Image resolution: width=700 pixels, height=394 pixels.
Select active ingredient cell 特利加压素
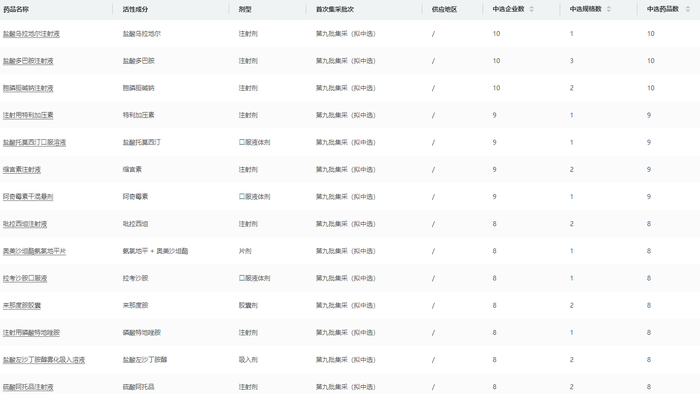138,116
